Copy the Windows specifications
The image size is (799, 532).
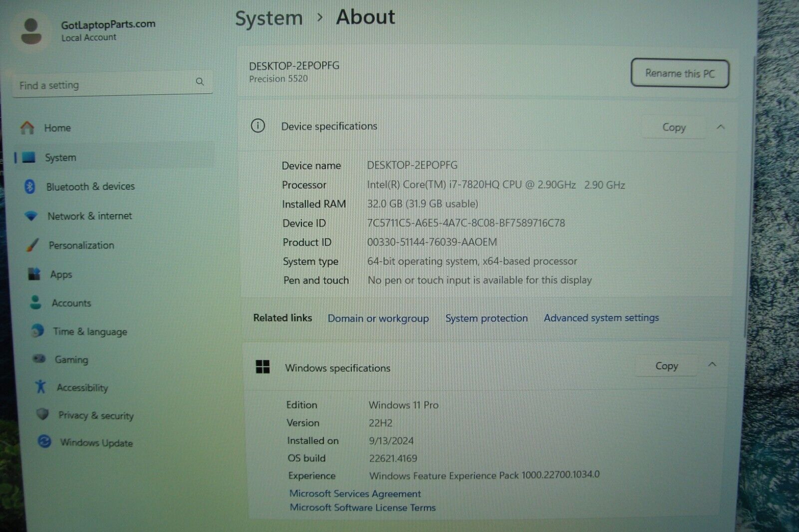pyautogui.click(x=666, y=365)
